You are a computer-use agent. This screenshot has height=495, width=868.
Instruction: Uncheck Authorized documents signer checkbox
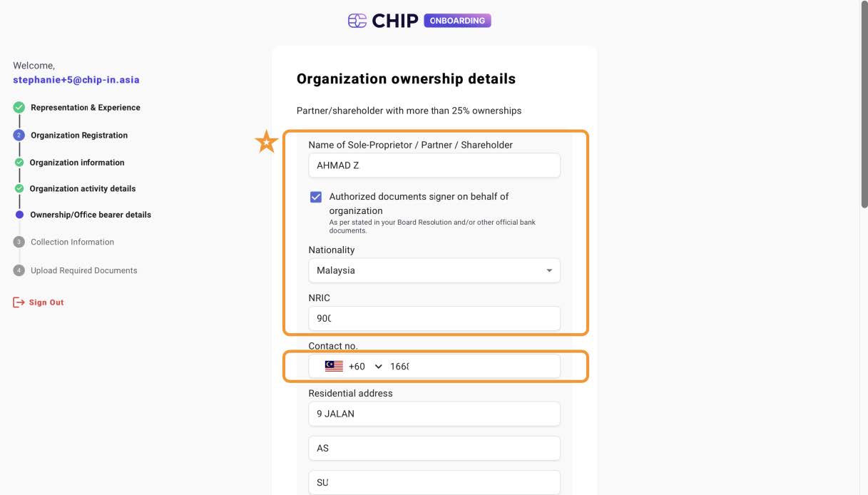(316, 197)
